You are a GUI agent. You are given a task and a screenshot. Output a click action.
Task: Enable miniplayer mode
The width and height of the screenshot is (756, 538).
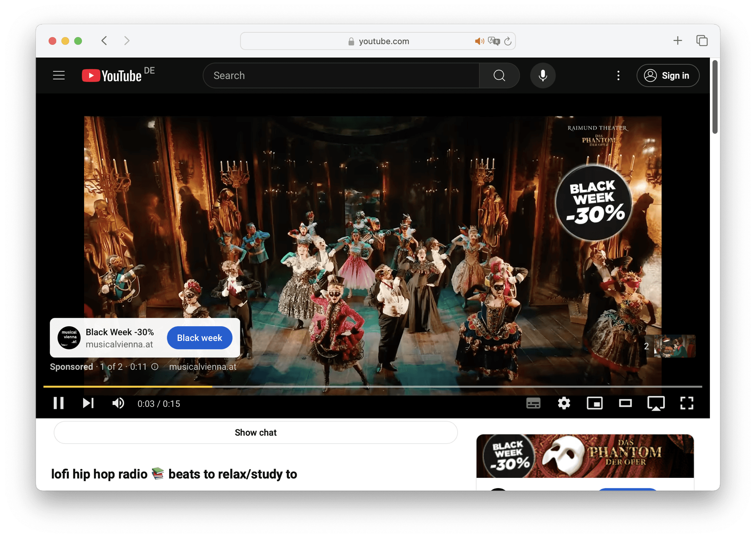pyautogui.click(x=594, y=403)
